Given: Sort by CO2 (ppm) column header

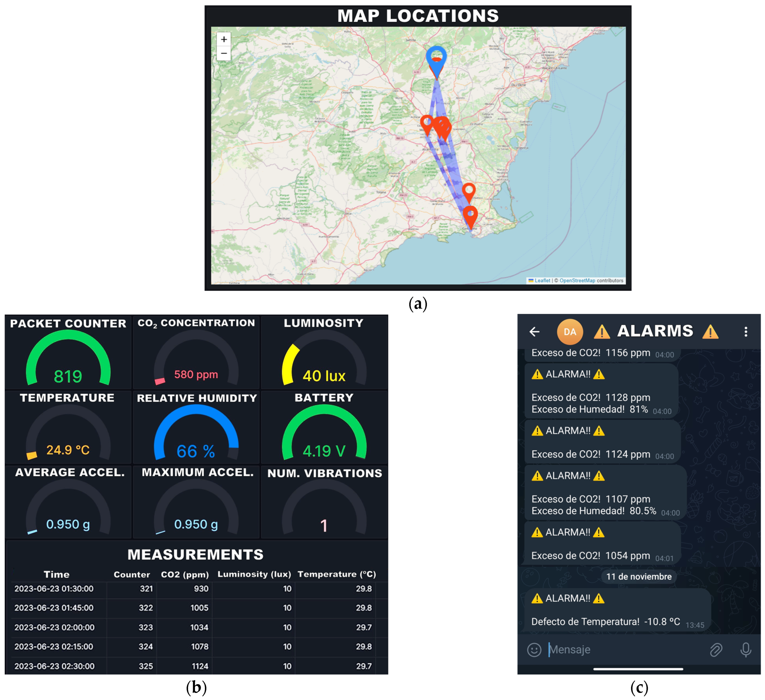Looking at the screenshot, I should (185, 574).
